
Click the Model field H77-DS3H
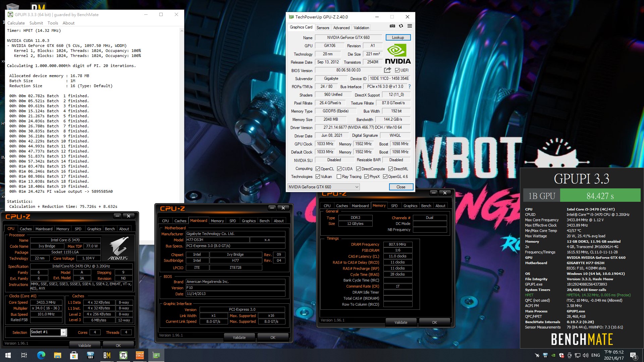(x=217, y=240)
